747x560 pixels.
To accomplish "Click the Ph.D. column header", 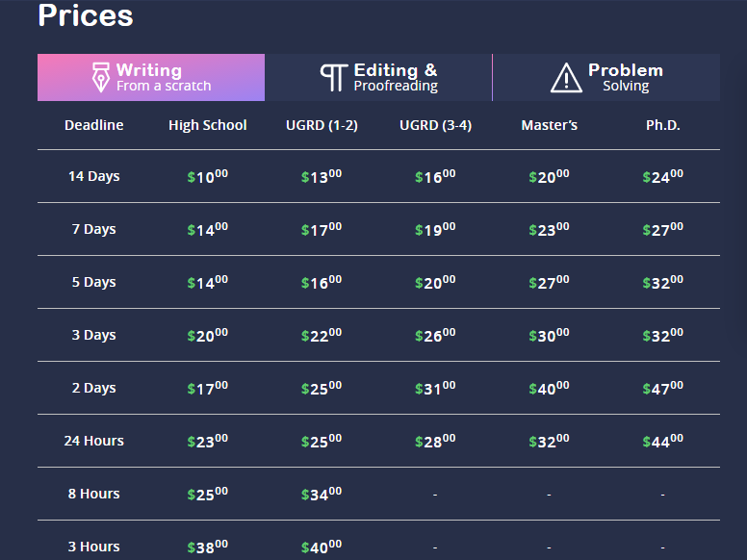I will tap(662, 125).
